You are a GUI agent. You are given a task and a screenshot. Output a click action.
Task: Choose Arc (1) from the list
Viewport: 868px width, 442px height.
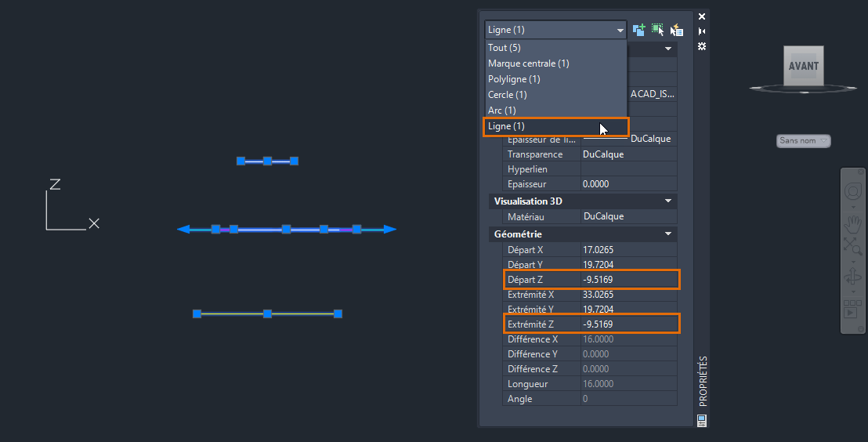(x=555, y=110)
